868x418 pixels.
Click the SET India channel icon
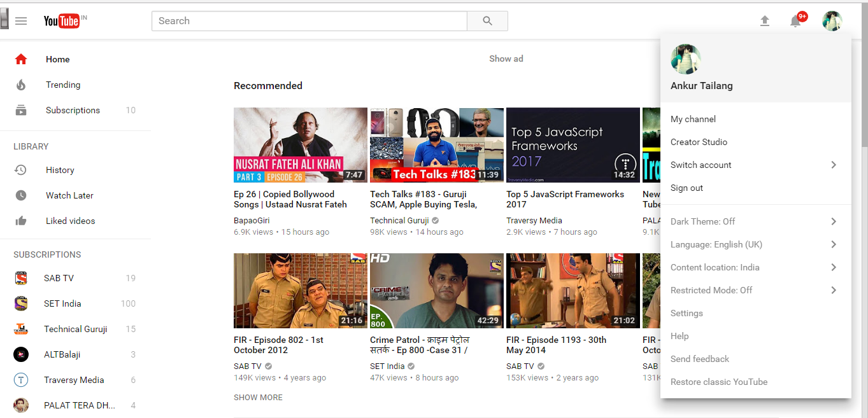point(21,303)
